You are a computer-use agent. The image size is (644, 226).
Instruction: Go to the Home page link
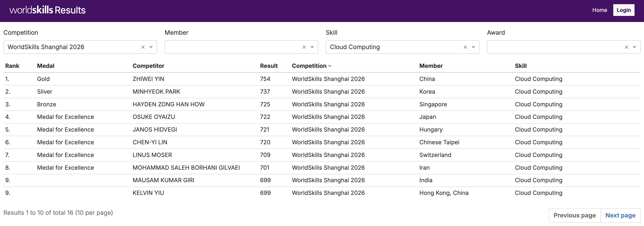(599, 10)
